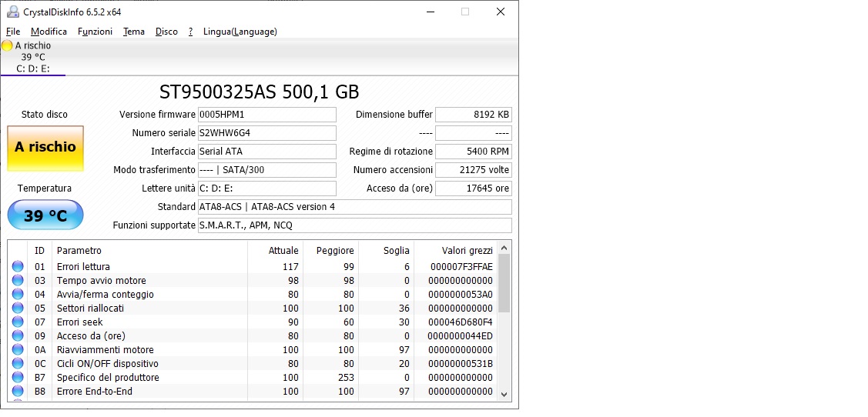This screenshot has height=417, width=868.
Task: Click the Funzioni supportate field
Action: coord(355,225)
